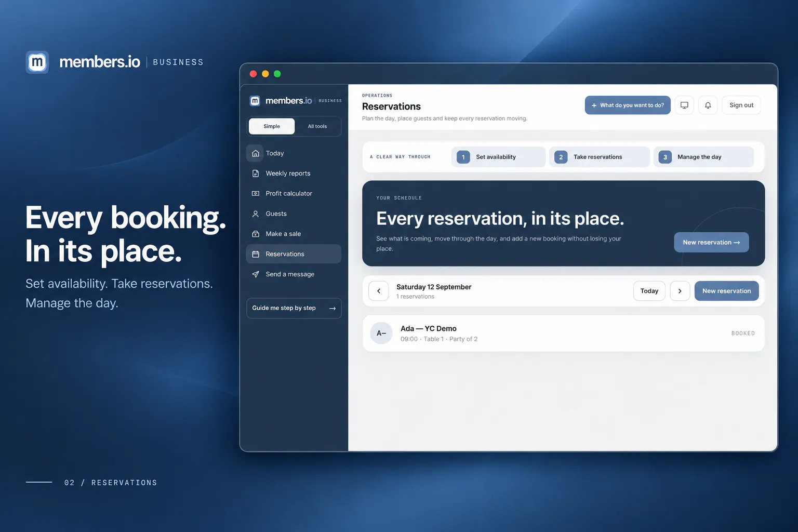The image size is (798, 532).
Task: Click New reservation button beside Today
Action: [726, 291]
